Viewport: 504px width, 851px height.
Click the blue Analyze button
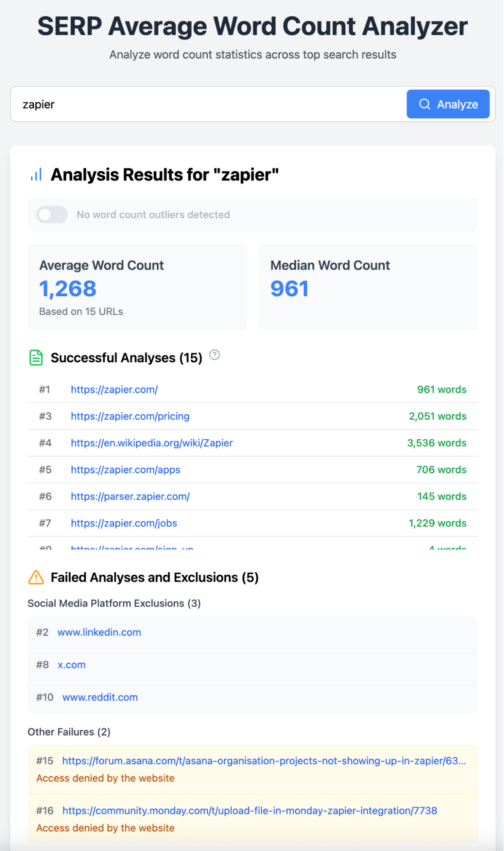click(448, 104)
